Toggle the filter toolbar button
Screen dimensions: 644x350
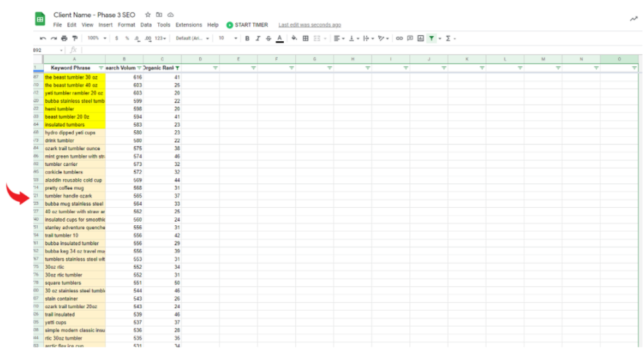[x=432, y=38]
